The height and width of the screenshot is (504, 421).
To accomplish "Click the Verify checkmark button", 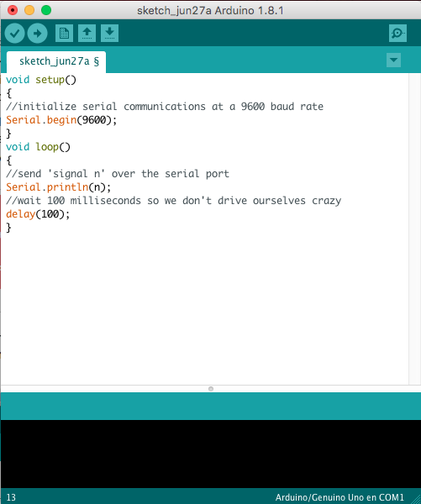I will pos(14,33).
